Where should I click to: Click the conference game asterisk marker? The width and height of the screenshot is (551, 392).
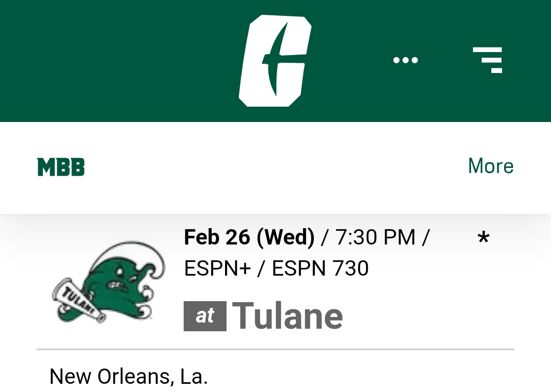point(484,238)
